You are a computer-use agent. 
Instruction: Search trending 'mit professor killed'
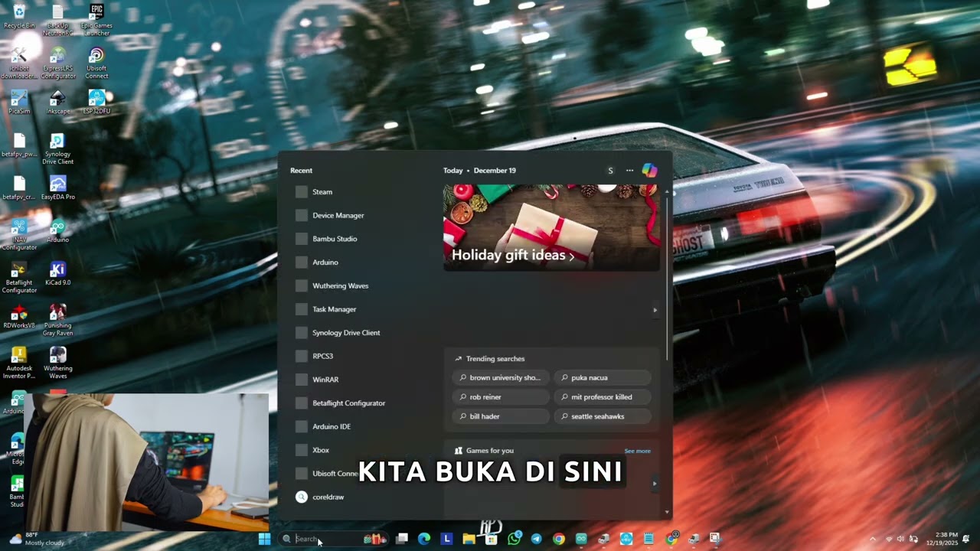(603, 397)
